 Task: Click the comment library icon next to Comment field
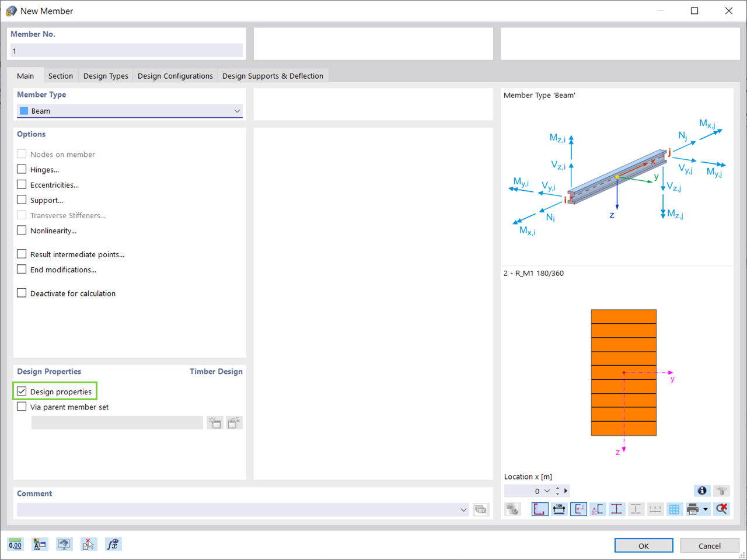(x=481, y=510)
